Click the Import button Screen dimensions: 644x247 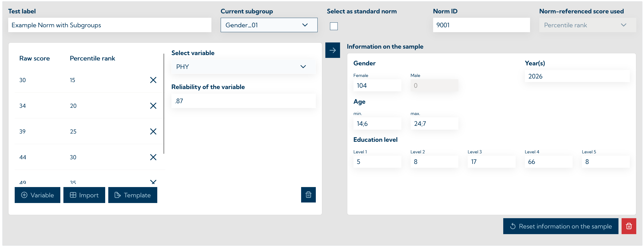click(84, 195)
